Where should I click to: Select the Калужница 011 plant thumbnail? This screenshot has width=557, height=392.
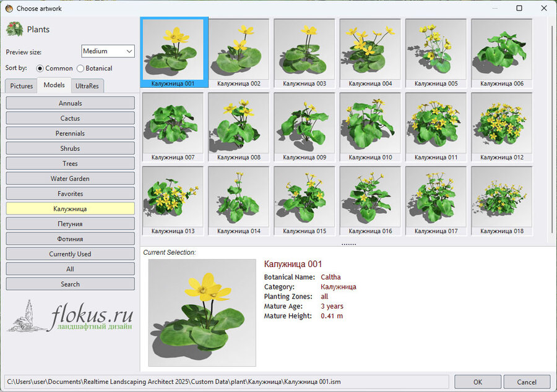(436, 127)
